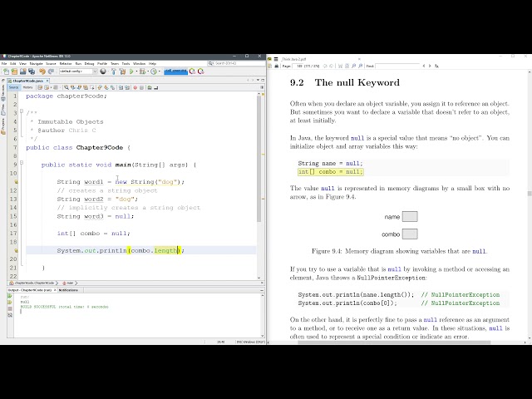Click the Debug Project icon

click(142, 71)
